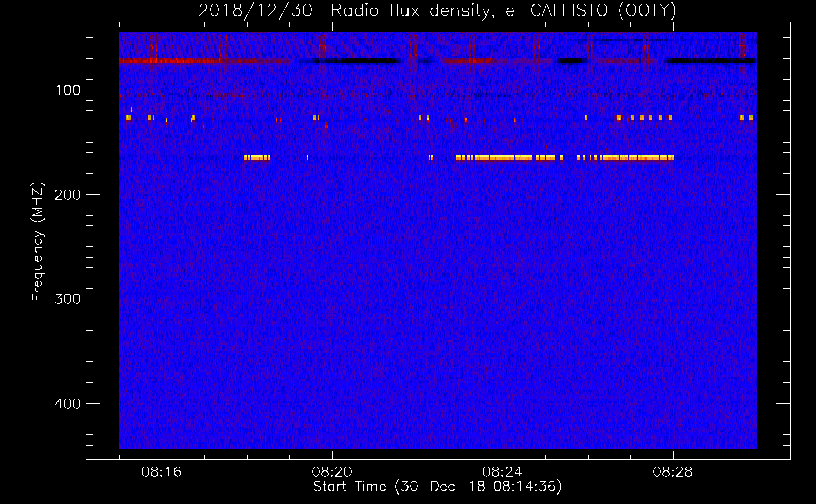Click the 400 frequency tick label
Image resolution: width=816 pixels, height=504 pixels.
(68, 404)
